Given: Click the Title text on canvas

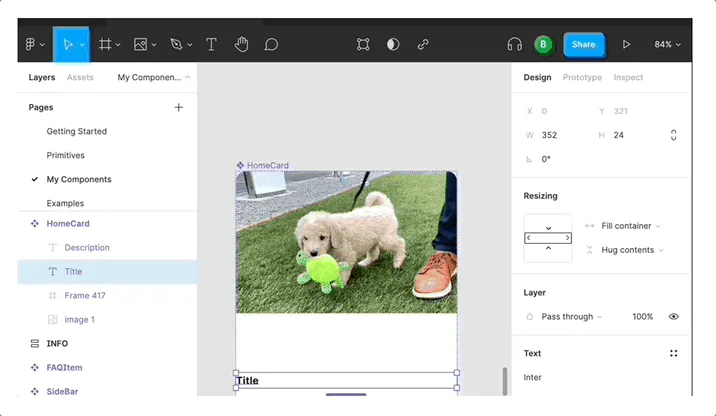Looking at the screenshot, I should click(x=247, y=380).
